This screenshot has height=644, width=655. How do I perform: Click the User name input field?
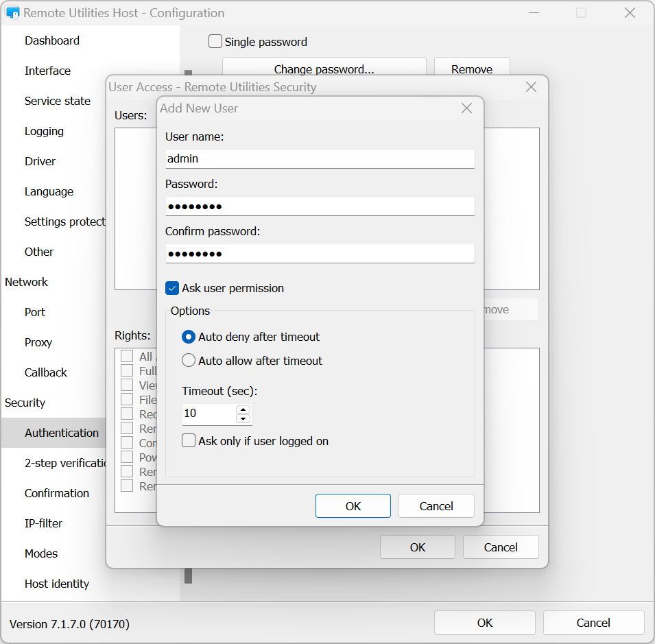pyautogui.click(x=320, y=158)
